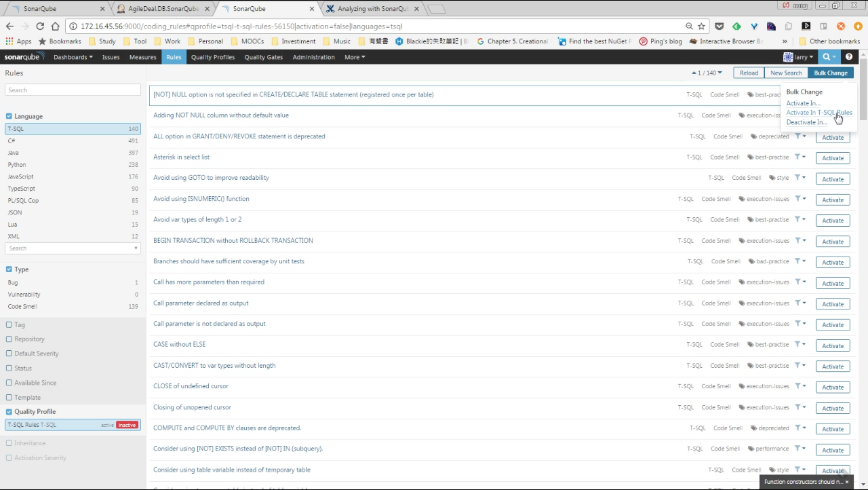
Task: Uncheck the Language facet checkbox
Action: [9, 116]
